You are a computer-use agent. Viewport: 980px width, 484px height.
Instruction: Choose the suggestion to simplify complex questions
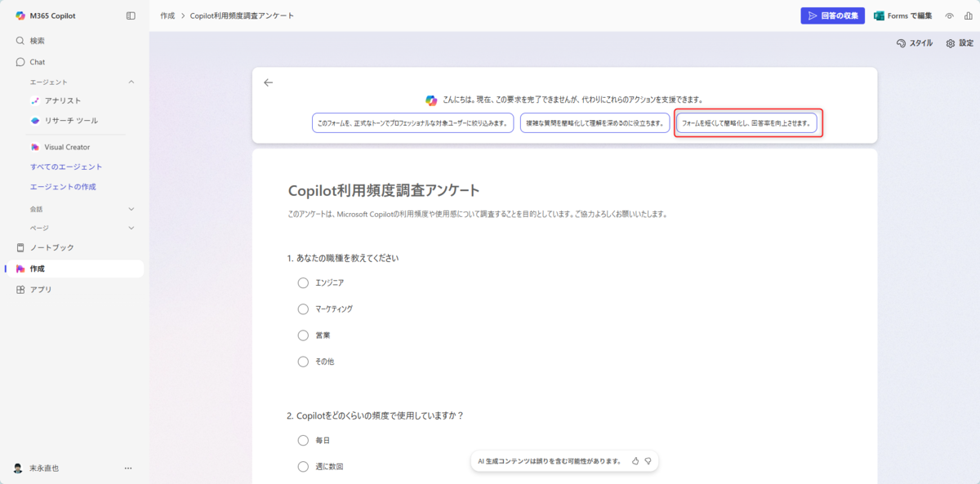coord(595,123)
